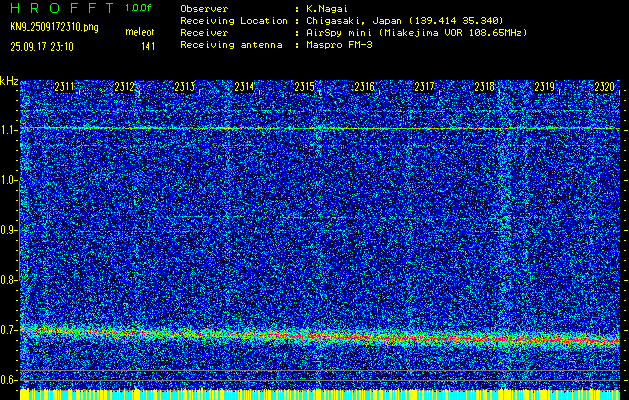Click the version label 1.00f

pos(138,8)
